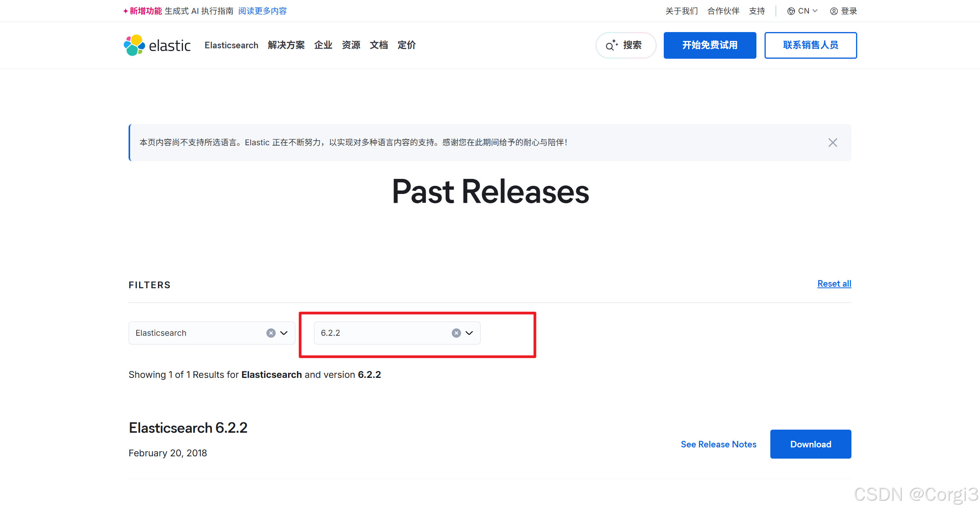Click the globe language icon
This screenshot has width=980, height=510.
[791, 11]
